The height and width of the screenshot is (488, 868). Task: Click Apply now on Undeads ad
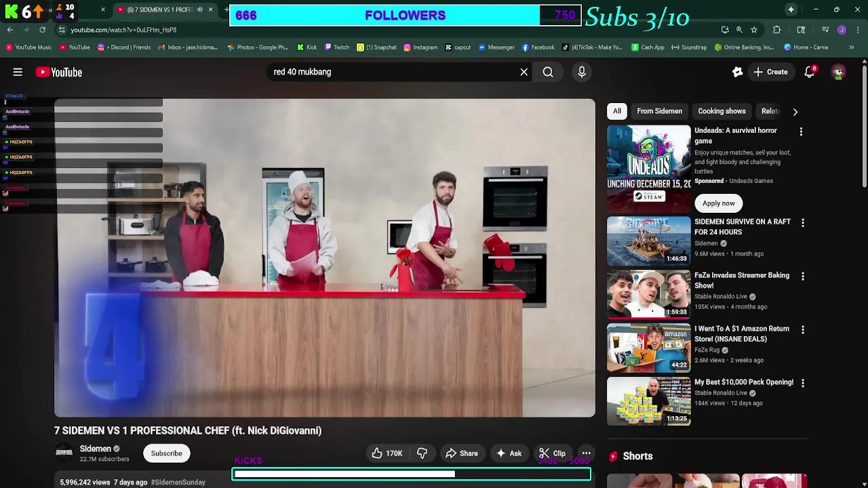coord(718,203)
